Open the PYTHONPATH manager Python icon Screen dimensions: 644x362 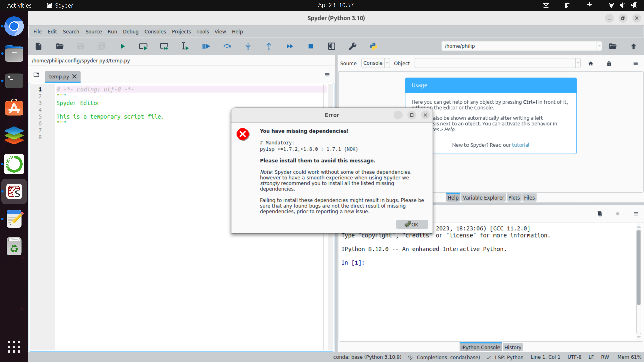373,46
